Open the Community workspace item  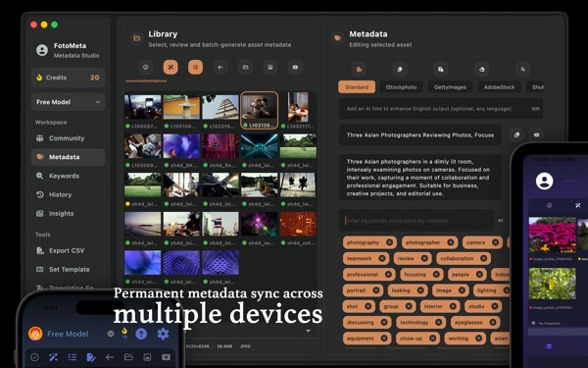[x=68, y=138]
